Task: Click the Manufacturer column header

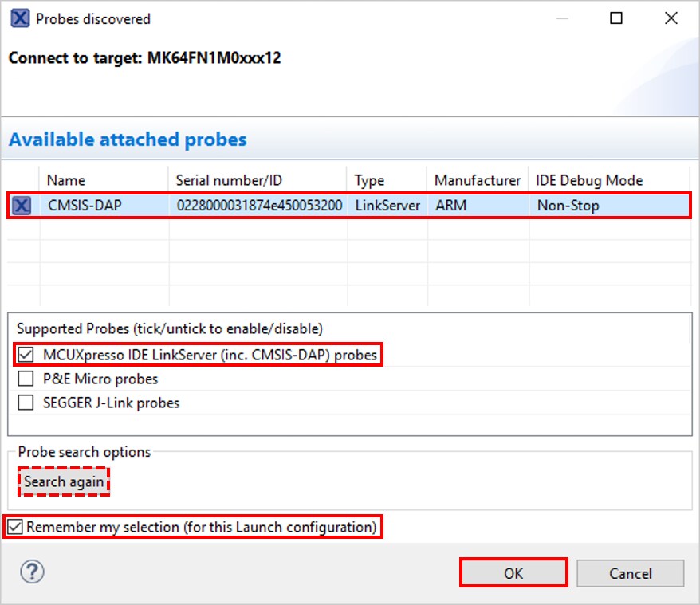Action: [477, 180]
